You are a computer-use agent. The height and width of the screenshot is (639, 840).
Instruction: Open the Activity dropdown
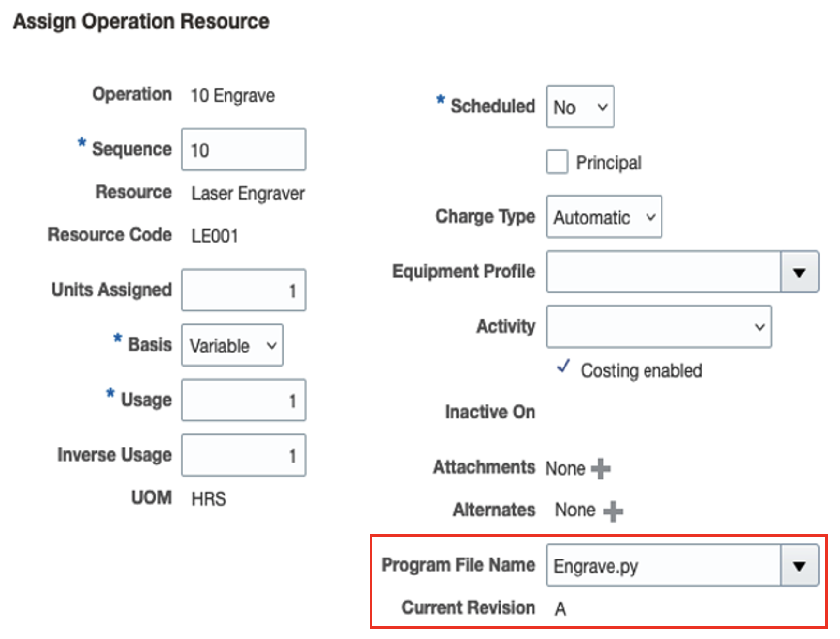659,327
